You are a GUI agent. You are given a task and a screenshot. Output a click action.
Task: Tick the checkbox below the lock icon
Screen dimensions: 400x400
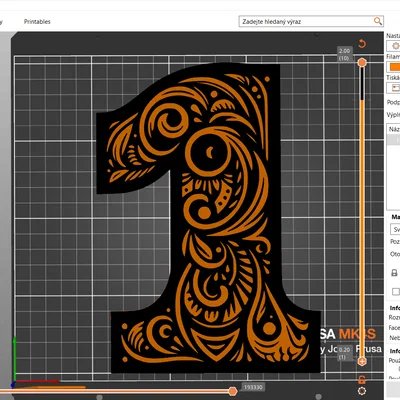click(x=396, y=291)
